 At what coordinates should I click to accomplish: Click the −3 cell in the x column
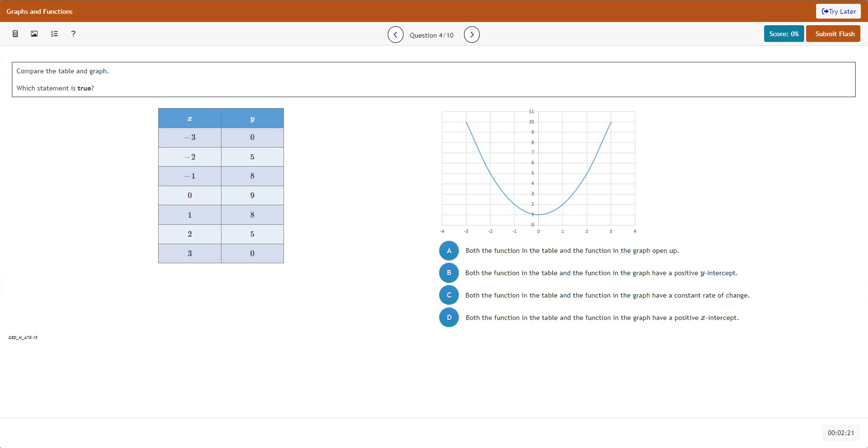click(x=190, y=138)
